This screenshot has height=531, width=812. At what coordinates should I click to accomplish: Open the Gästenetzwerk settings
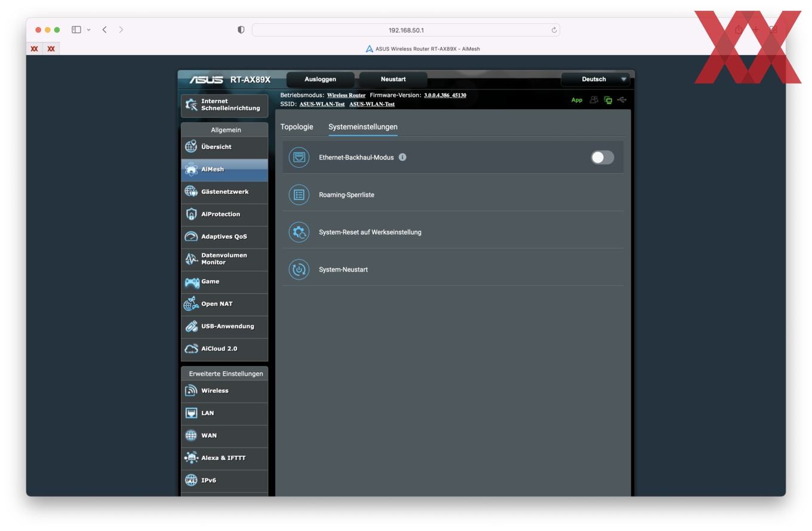[x=224, y=192]
